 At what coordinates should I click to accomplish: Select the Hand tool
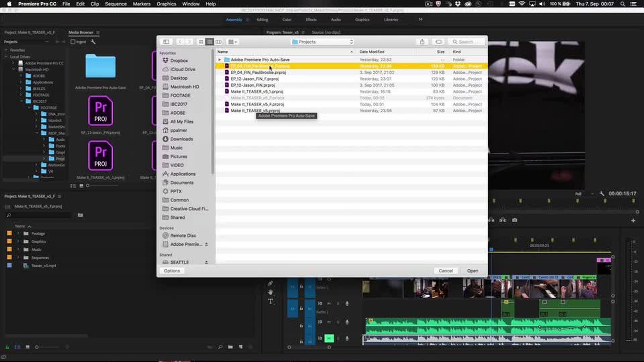(x=270, y=292)
